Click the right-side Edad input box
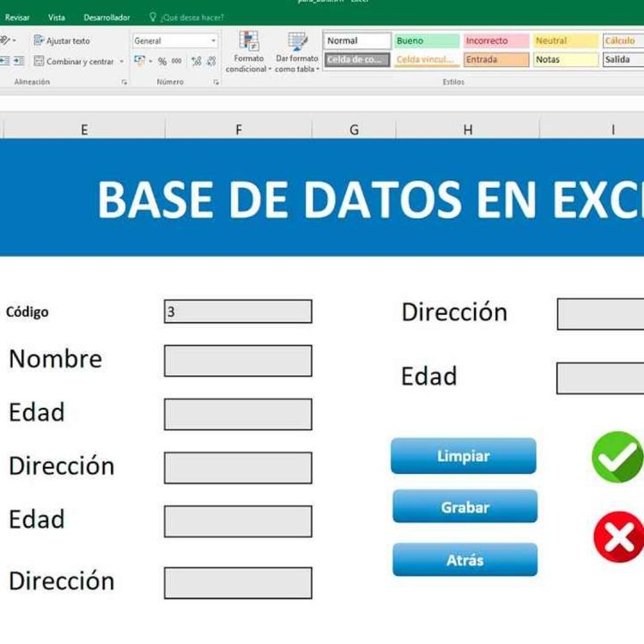The height and width of the screenshot is (644, 644). click(x=600, y=379)
